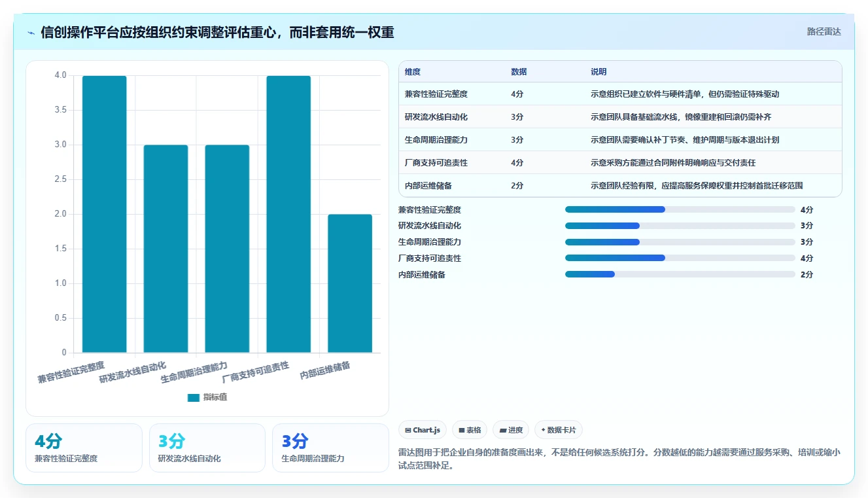Click the 4.0 y-axis label
The image size is (868, 498).
click(x=61, y=75)
